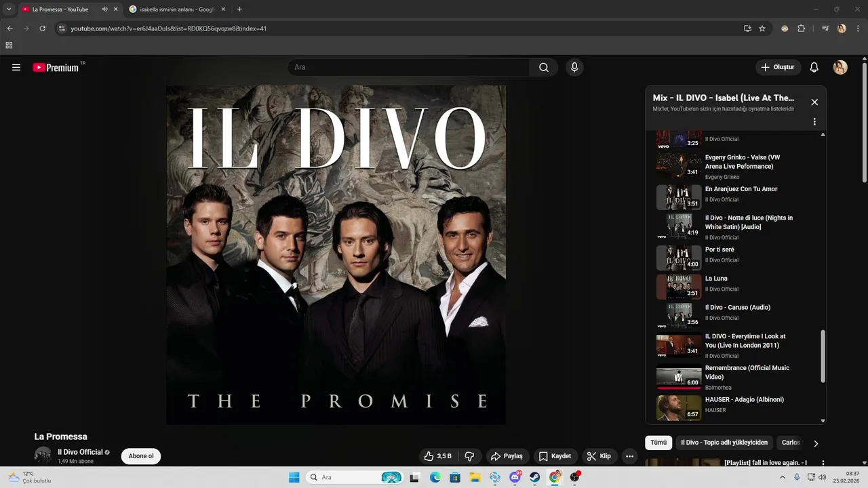Play Por ti seré from playlist

pos(735,257)
